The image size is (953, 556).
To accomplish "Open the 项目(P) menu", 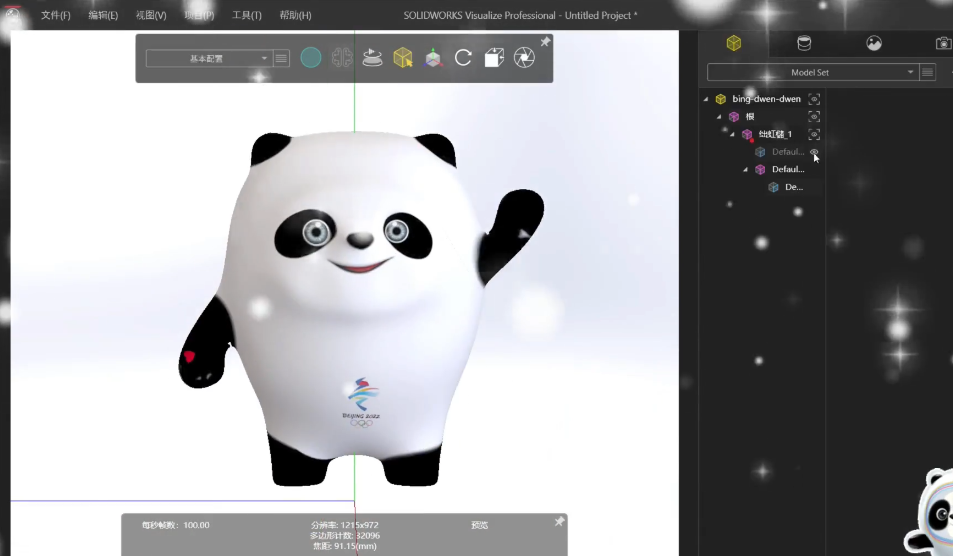I will (x=199, y=15).
